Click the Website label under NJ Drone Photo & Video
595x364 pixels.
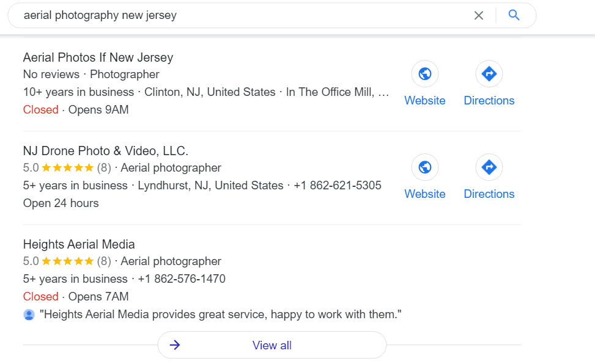coord(424,194)
